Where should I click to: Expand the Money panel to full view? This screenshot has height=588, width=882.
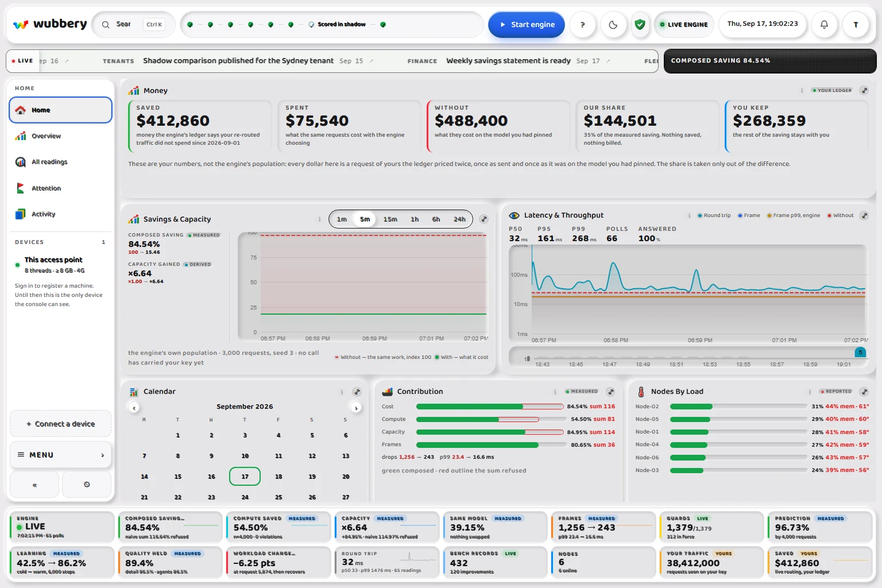click(864, 91)
